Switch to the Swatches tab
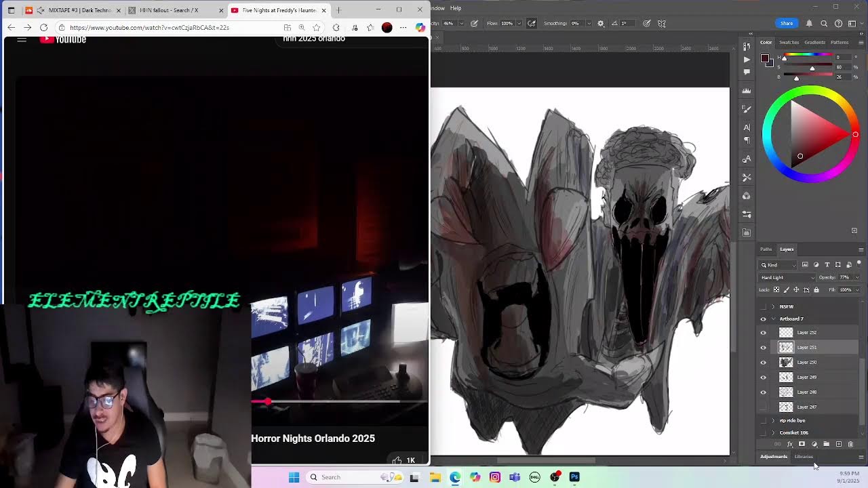 coord(789,43)
